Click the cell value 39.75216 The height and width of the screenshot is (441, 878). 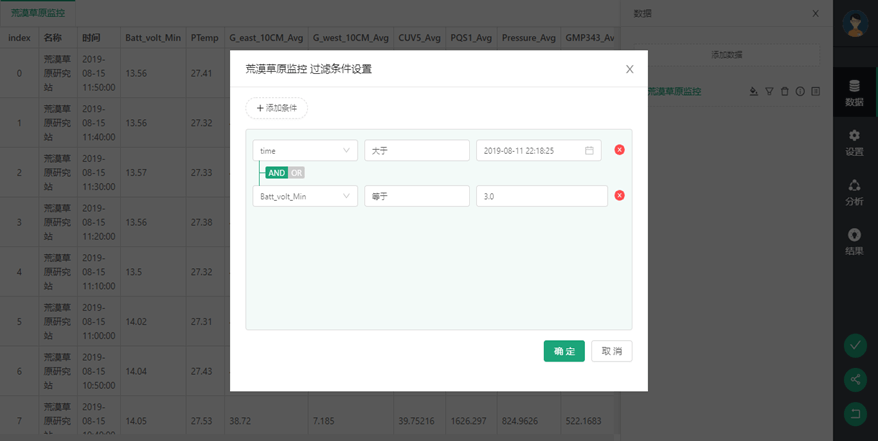click(417, 421)
